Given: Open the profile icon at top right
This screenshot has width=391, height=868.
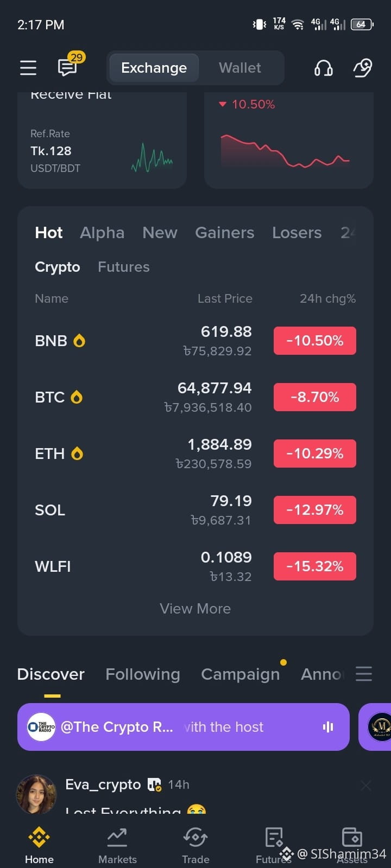Looking at the screenshot, I should click(362, 68).
